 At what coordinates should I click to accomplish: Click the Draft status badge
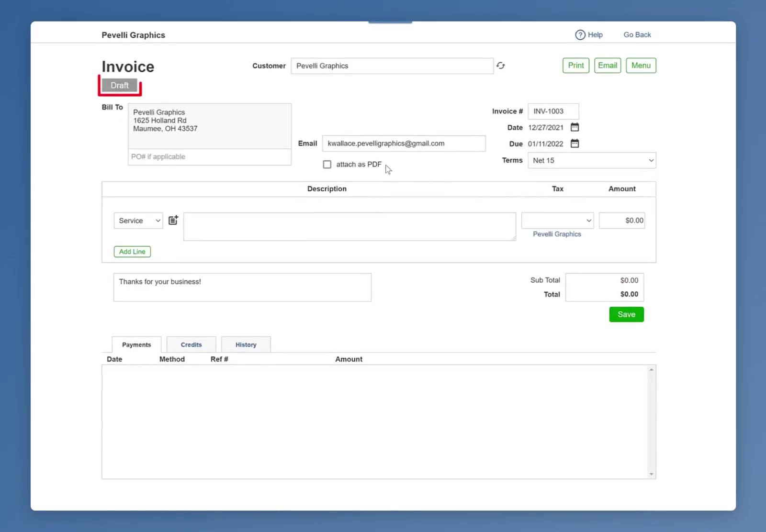tap(120, 85)
